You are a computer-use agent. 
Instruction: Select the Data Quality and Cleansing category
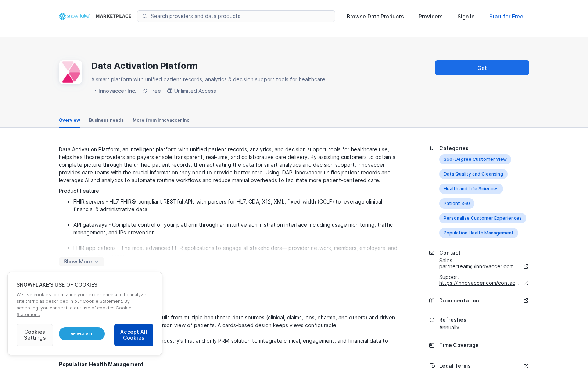(x=473, y=174)
